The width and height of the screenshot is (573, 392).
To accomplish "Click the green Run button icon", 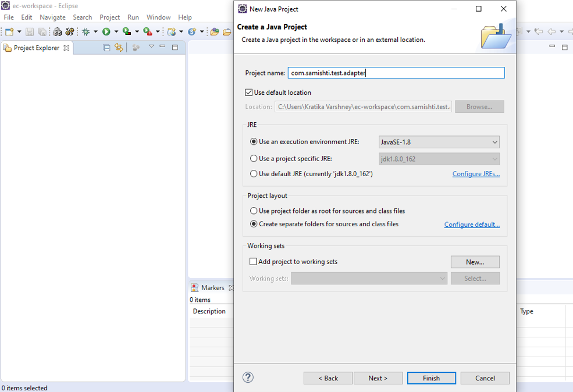I will point(106,32).
